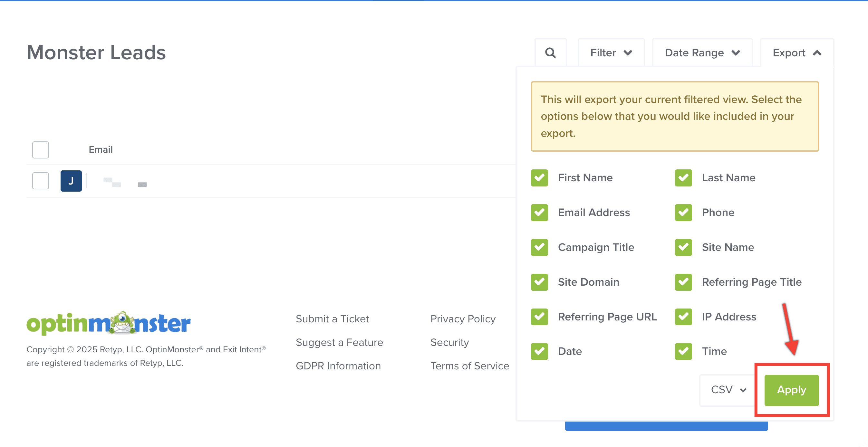This screenshot has height=447, width=868.
Task: Select the J lead row checkbox
Action: pyautogui.click(x=40, y=181)
